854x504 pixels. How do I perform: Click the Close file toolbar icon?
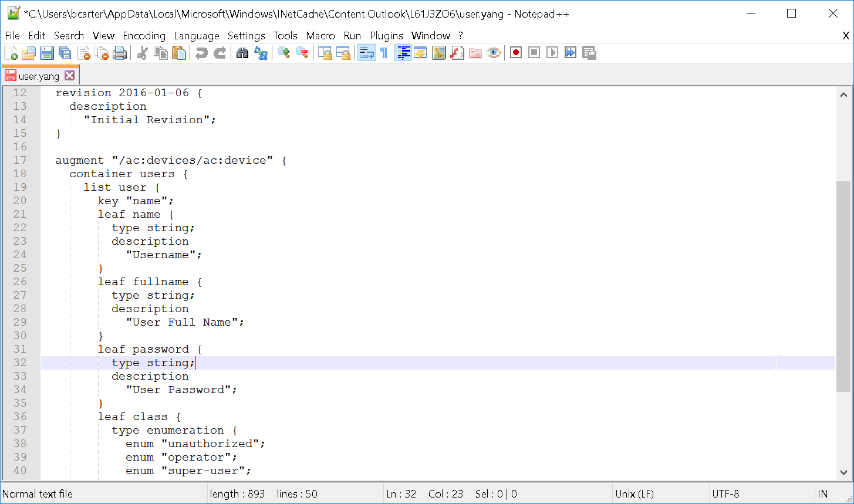[x=83, y=53]
